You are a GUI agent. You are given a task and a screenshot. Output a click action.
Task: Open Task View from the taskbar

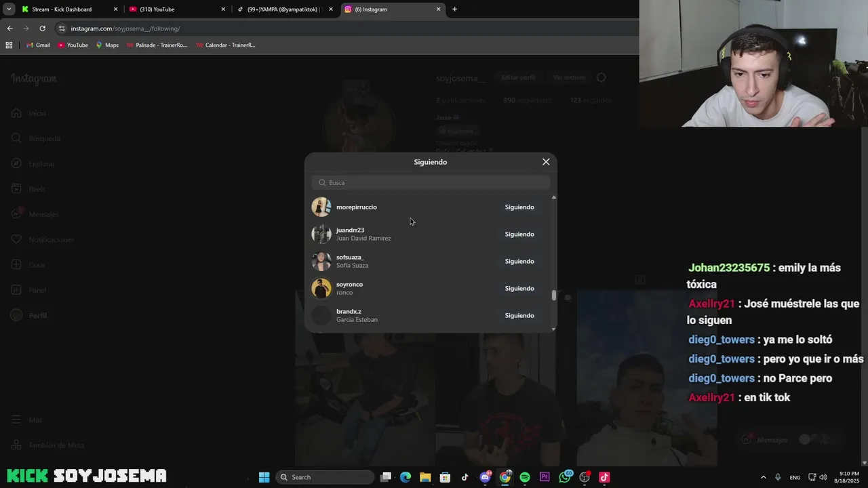tap(385, 477)
